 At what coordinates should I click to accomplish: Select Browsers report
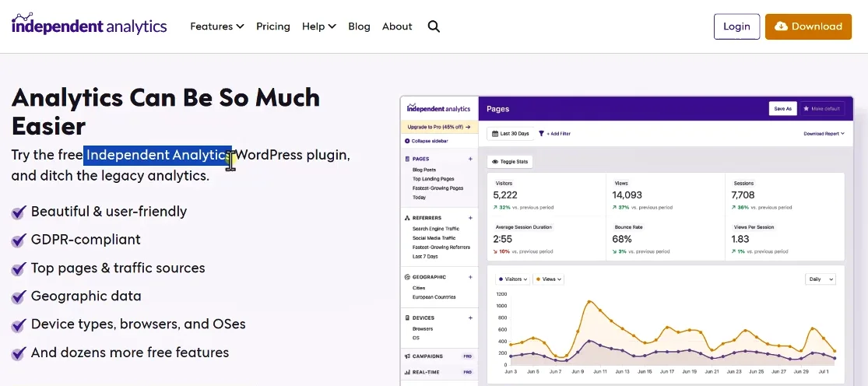click(423, 329)
